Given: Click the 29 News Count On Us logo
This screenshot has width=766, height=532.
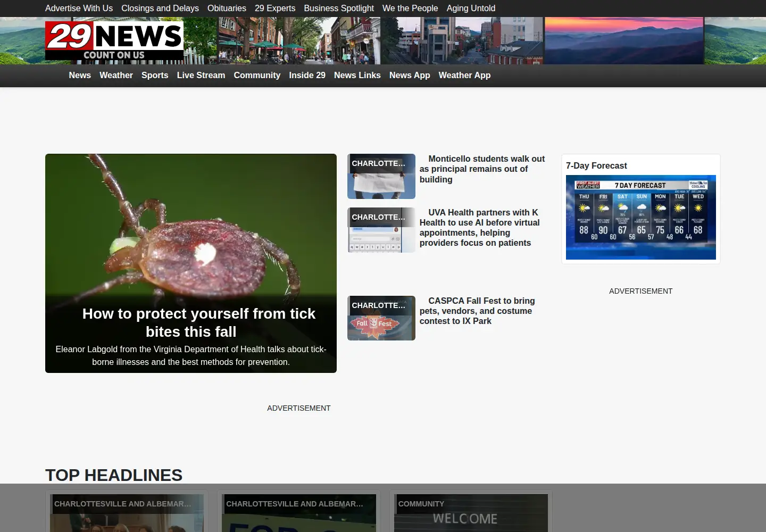Looking at the screenshot, I should 114,40.
